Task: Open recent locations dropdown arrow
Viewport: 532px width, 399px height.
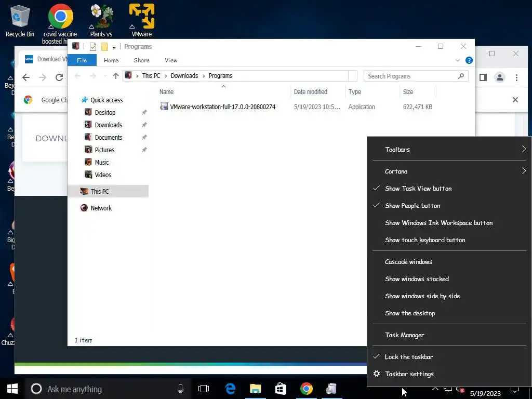Action: pos(105,76)
